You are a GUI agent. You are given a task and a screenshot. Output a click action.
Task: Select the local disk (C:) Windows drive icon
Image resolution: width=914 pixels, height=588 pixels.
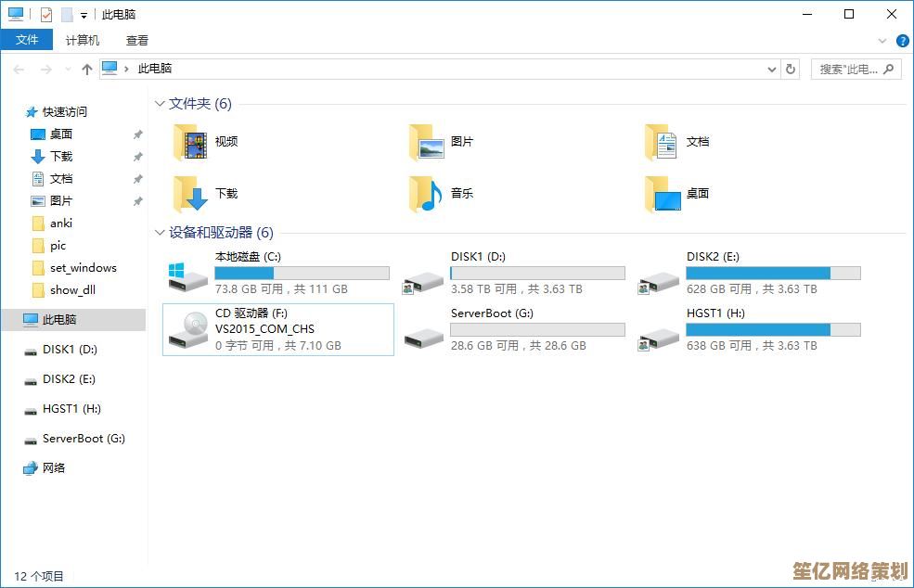coord(187,274)
